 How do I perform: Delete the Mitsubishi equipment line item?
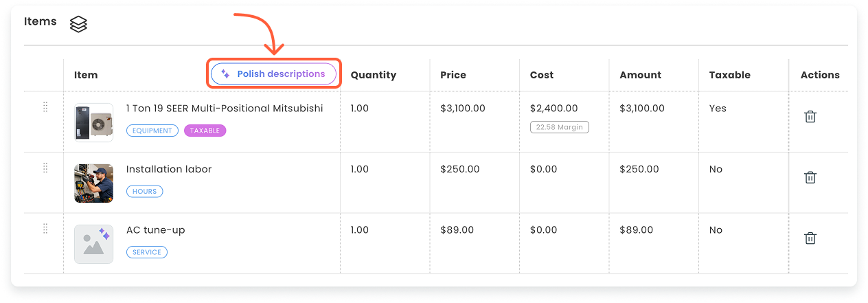click(x=810, y=117)
